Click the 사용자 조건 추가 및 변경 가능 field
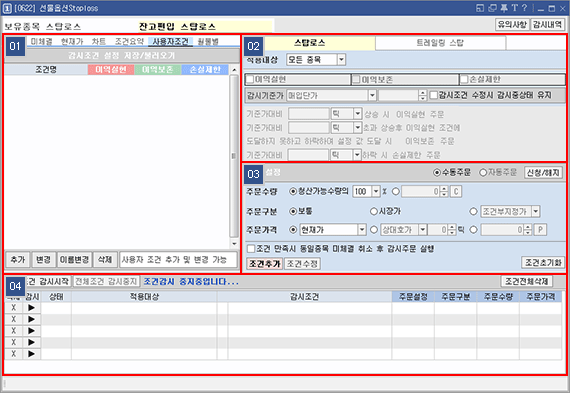 (178, 260)
